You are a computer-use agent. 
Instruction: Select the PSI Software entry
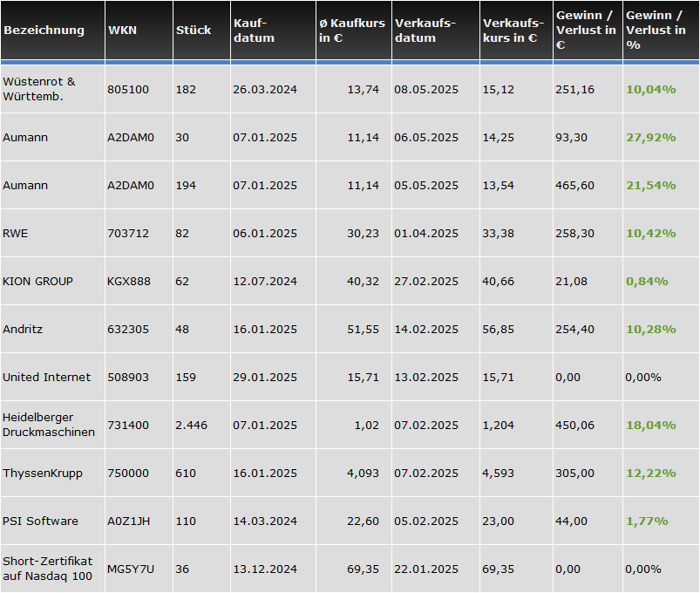(x=40, y=521)
